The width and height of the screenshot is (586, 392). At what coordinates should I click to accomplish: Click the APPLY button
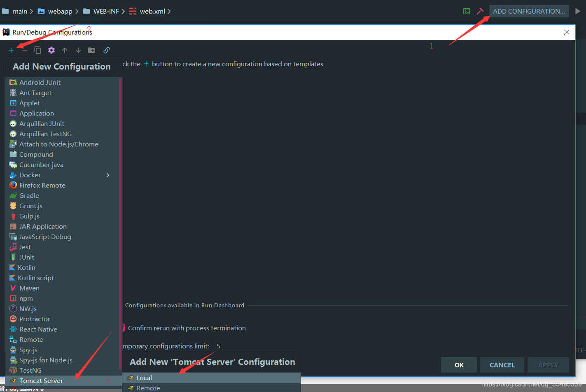548,365
